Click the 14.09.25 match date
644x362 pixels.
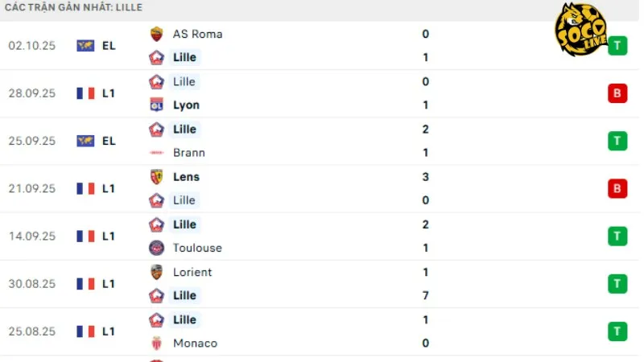(x=32, y=236)
